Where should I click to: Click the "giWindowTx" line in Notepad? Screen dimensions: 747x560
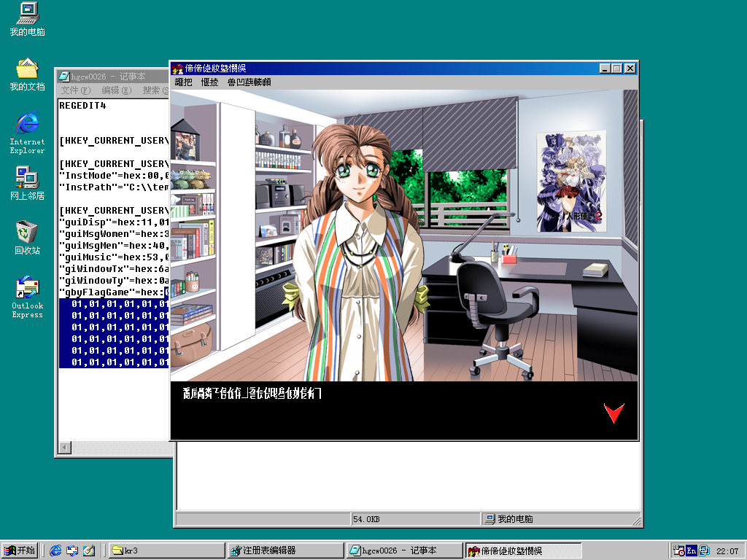pyautogui.click(x=114, y=269)
